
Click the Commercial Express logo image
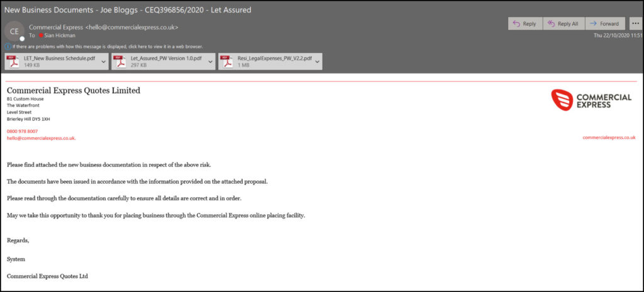pyautogui.click(x=591, y=99)
